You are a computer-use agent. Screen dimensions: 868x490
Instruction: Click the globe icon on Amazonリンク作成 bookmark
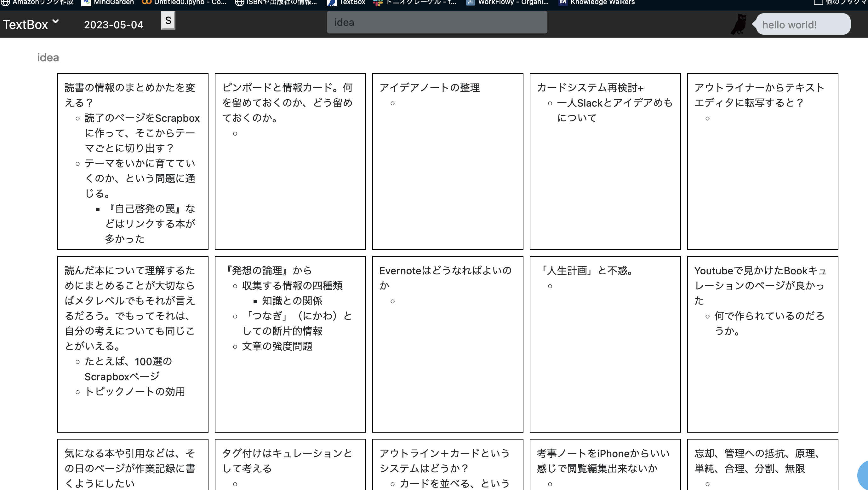[5, 2]
